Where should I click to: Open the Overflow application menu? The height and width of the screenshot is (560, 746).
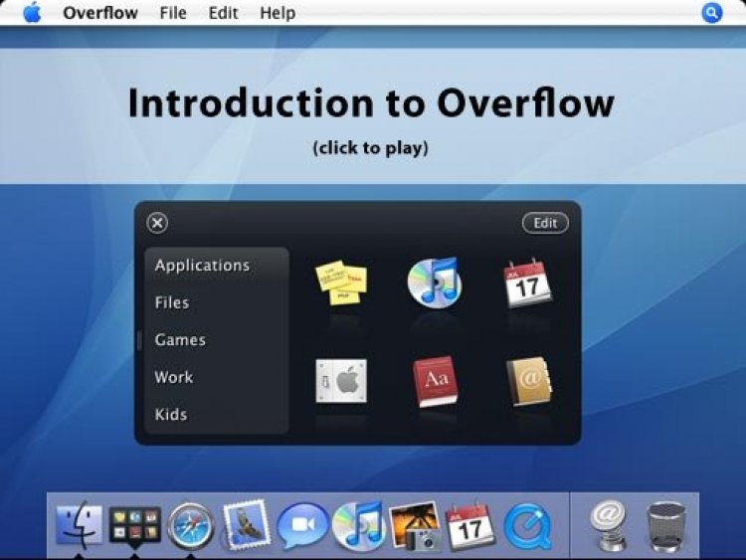(x=100, y=13)
